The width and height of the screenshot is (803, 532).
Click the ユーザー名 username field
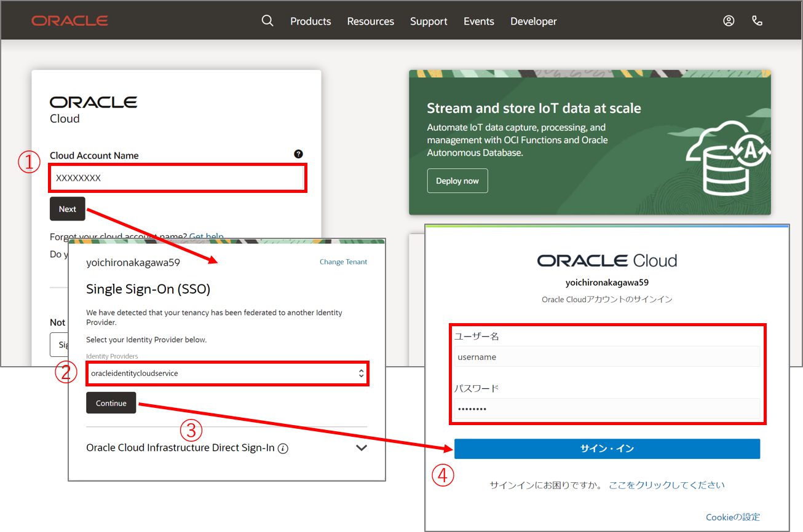click(607, 357)
